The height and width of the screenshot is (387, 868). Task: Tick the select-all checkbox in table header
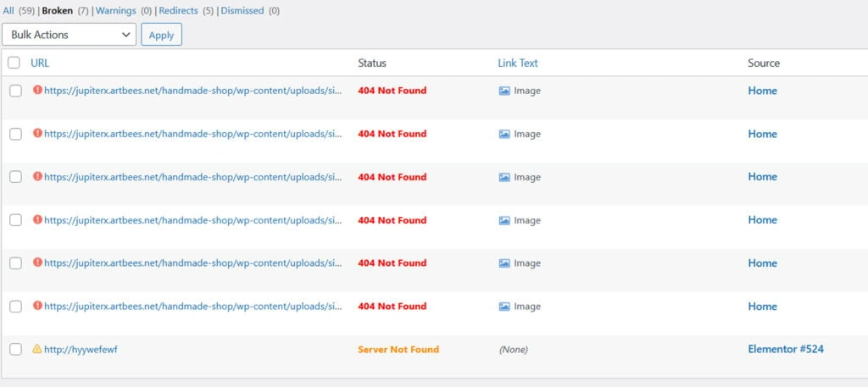click(14, 63)
